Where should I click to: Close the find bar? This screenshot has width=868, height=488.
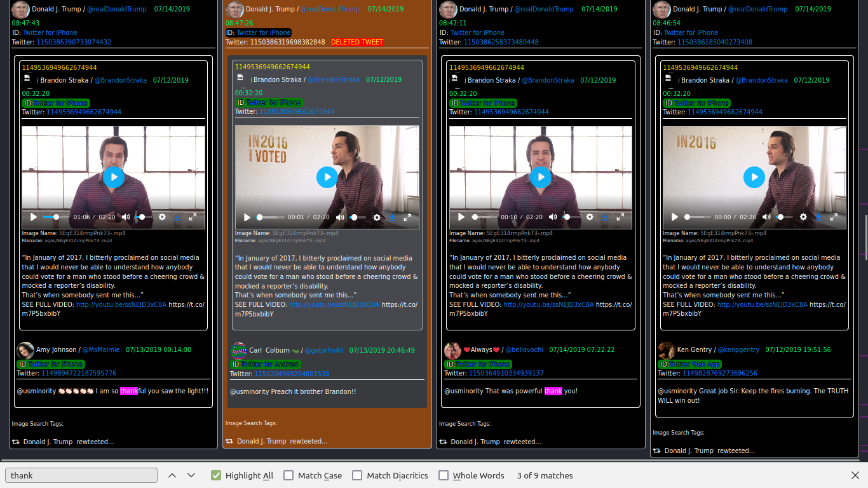855,475
